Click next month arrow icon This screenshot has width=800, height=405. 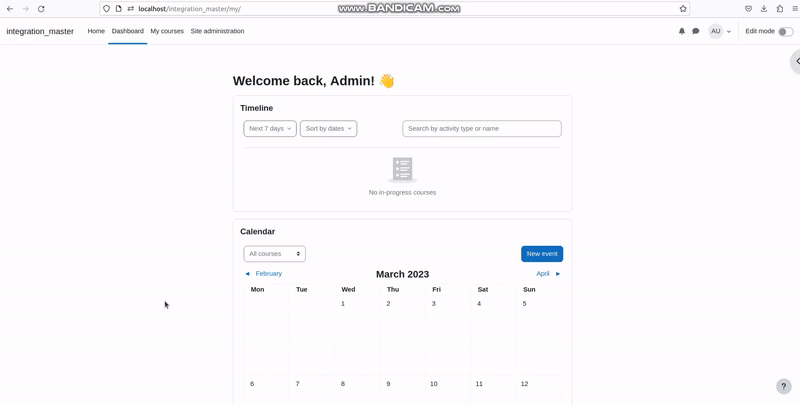558,274
